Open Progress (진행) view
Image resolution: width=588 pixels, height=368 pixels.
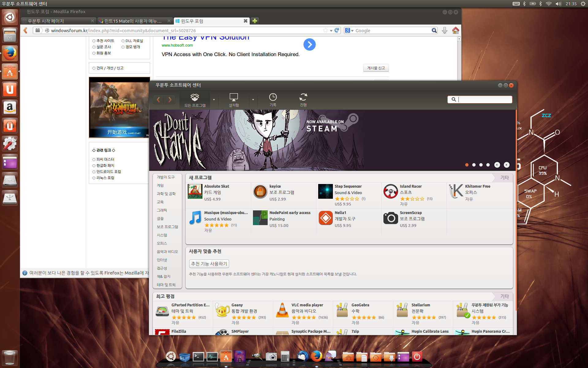click(303, 100)
